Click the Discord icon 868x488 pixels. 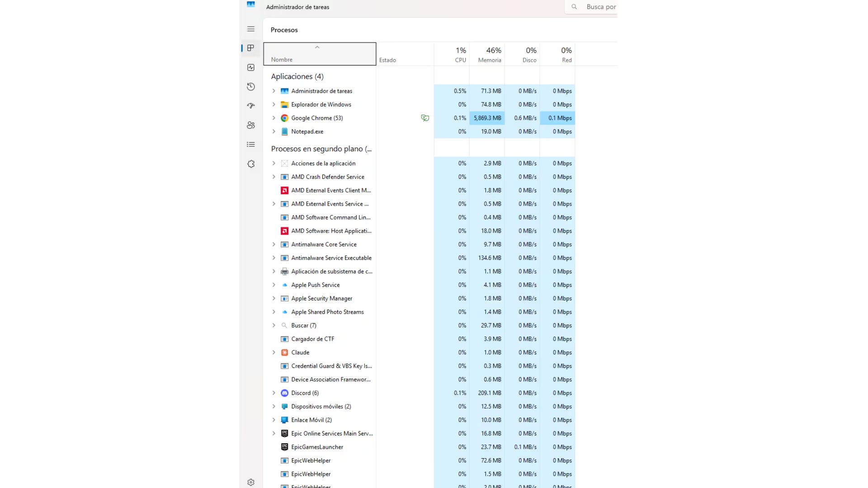point(284,393)
